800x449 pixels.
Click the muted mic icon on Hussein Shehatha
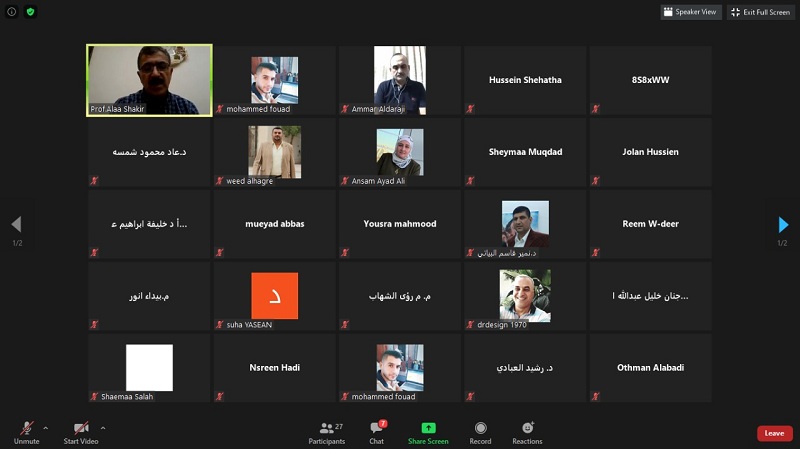pyautogui.click(x=470, y=109)
